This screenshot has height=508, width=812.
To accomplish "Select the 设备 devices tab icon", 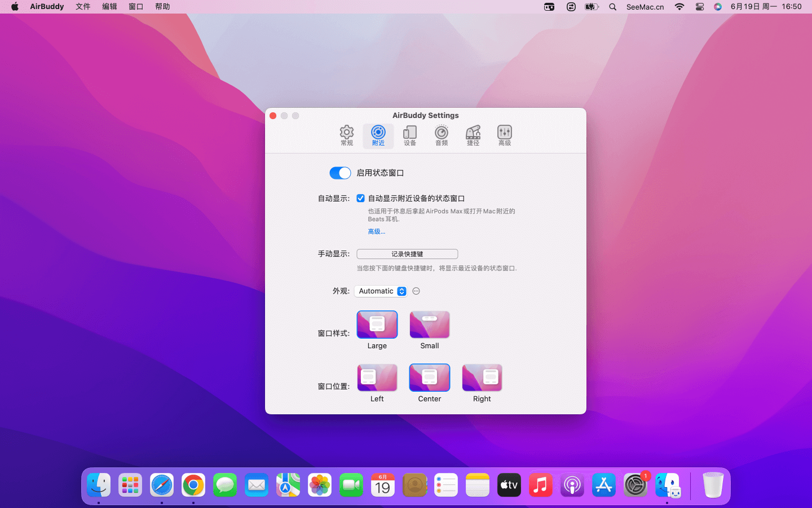I will click(409, 135).
